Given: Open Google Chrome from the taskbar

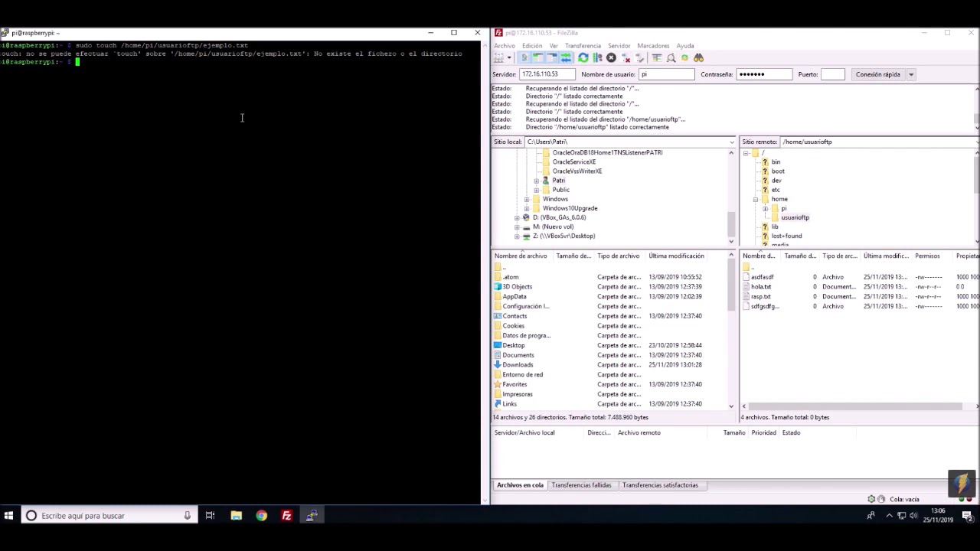Looking at the screenshot, I should pyautogui.click(x=261, y=516).
